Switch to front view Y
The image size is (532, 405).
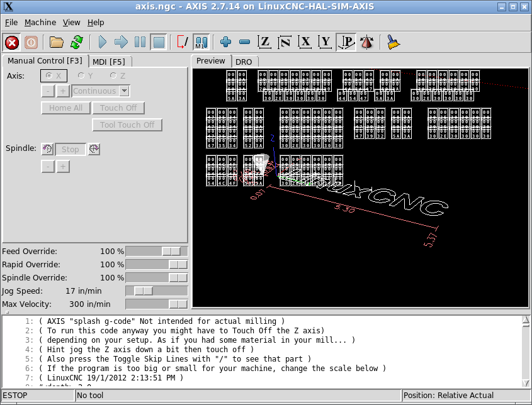tap(325, 42)
